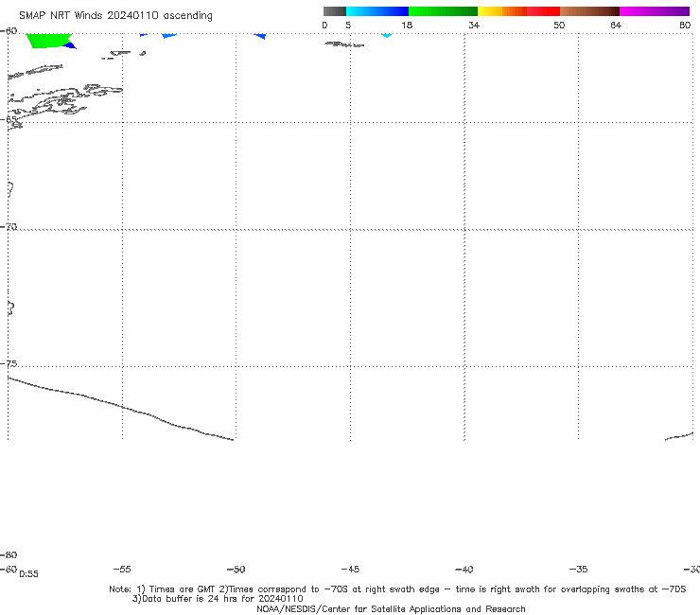The width and height of the screenshot is (700, 615).
Task: Click the green wind swath patch
Action: tap(48, 40)
